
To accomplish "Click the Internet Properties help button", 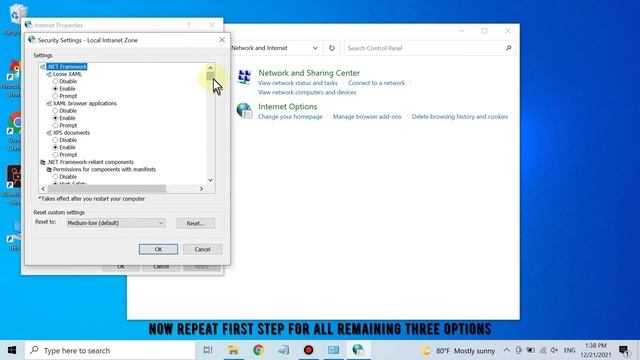I will click(189, 25).
